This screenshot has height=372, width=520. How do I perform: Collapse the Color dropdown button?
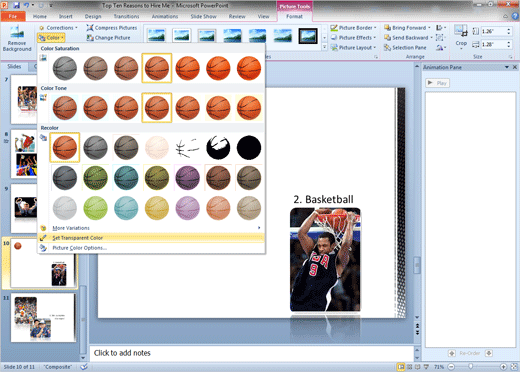click(51, 38)
